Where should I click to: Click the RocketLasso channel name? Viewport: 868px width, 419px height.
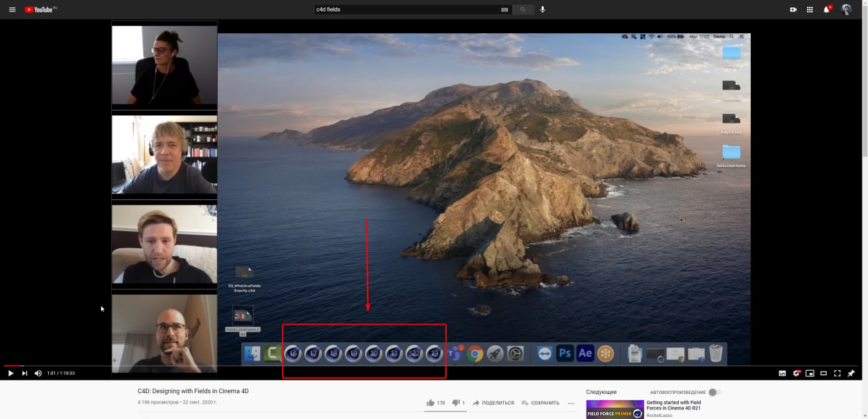click(659, 416)
